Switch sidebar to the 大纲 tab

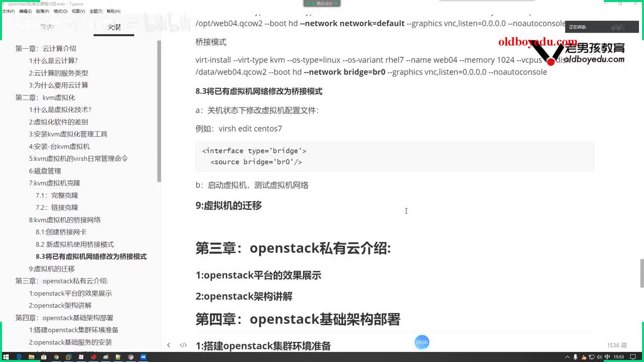[114, 27]
